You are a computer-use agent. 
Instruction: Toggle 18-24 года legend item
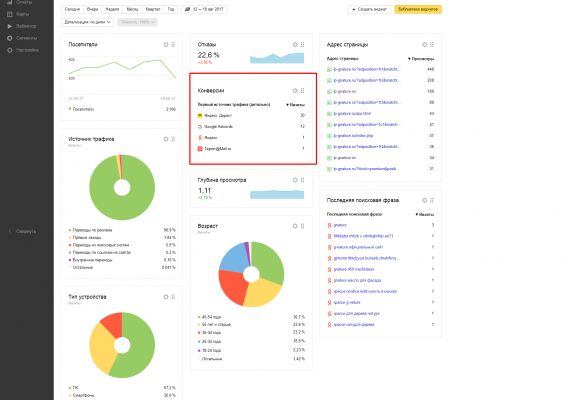(x=210, y=350)
